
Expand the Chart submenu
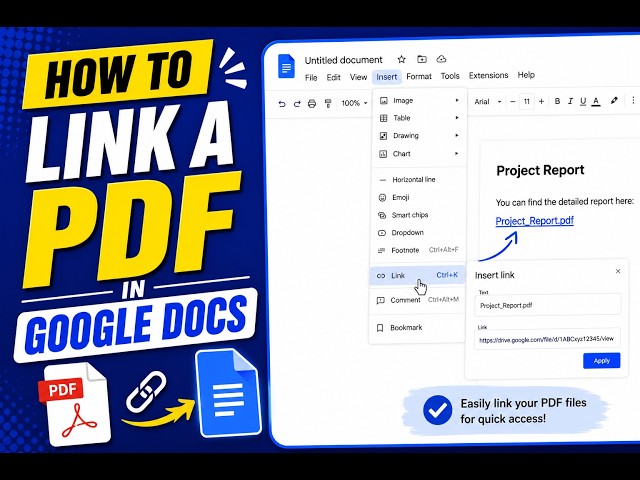(x=419, y=154)
